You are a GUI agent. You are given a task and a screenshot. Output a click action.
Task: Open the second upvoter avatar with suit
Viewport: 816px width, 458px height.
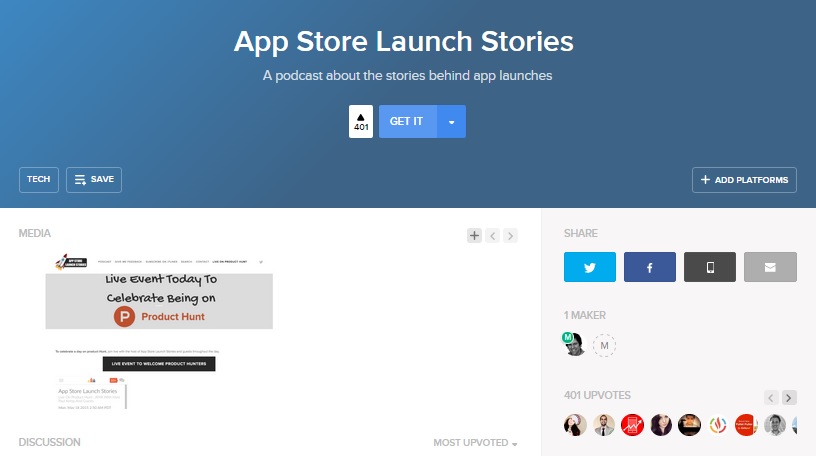(604, 425)
